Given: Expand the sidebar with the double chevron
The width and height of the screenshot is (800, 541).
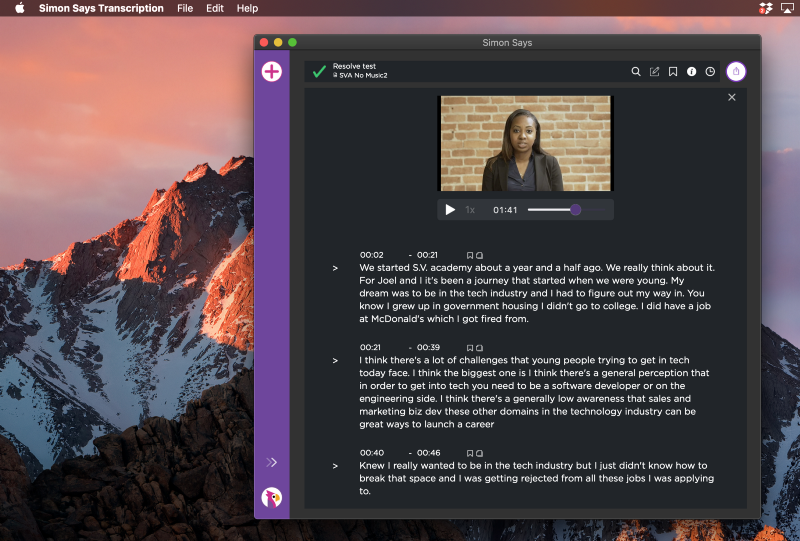Looking at the screenshot, I should point(271,462).
